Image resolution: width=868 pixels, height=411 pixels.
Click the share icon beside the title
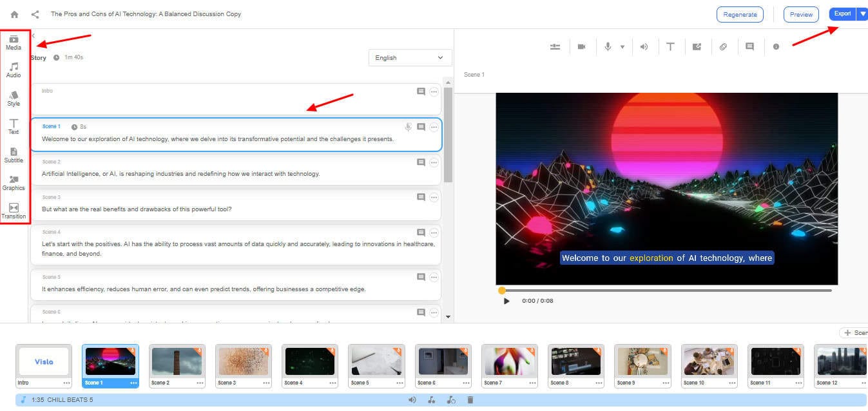coord(35,14)
